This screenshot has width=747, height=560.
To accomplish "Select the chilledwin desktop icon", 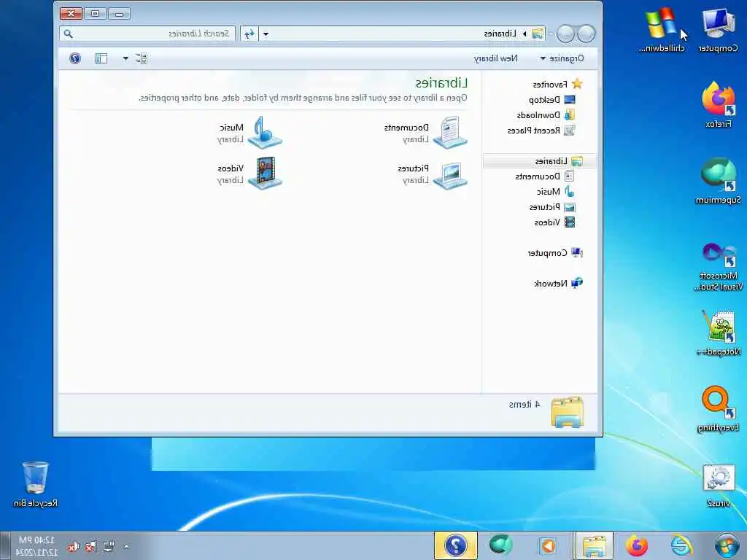I will click(x=661, y=31).
